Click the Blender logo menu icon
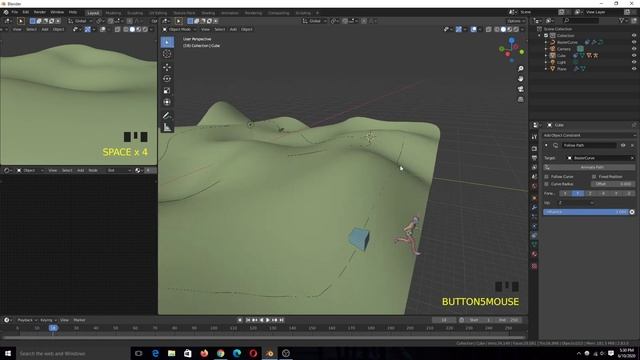640x360 pixels. (x=6, y=12)
